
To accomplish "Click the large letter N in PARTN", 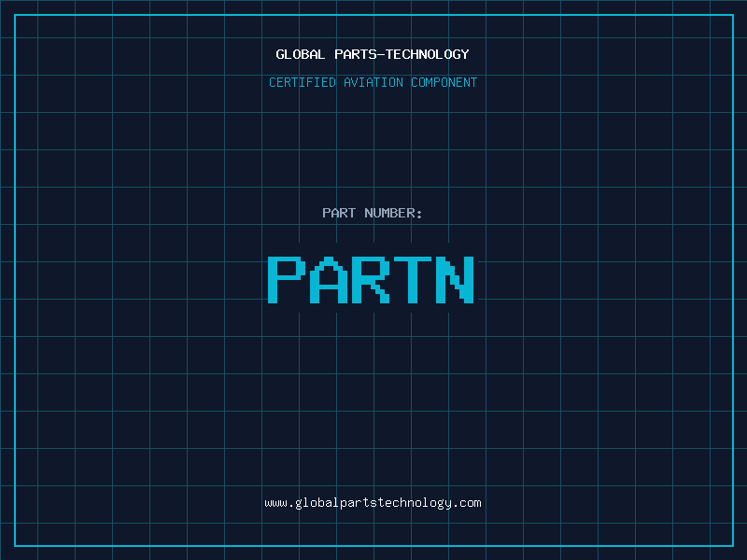I will [457, 279].
